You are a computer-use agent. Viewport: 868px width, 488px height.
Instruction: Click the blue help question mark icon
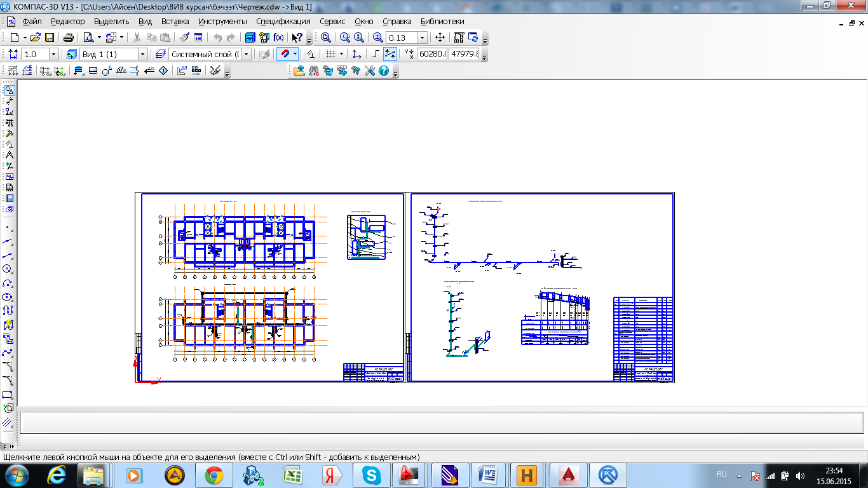[384, 71]
